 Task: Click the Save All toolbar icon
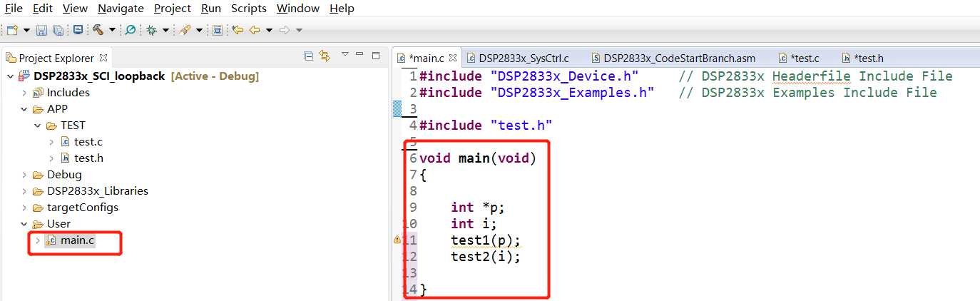58,30
